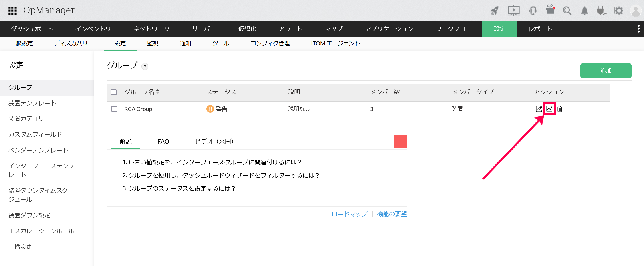This screenshot has width=644, height=266.
Task: Click the edit icon for RCA Group
Action: pos(539,109)
